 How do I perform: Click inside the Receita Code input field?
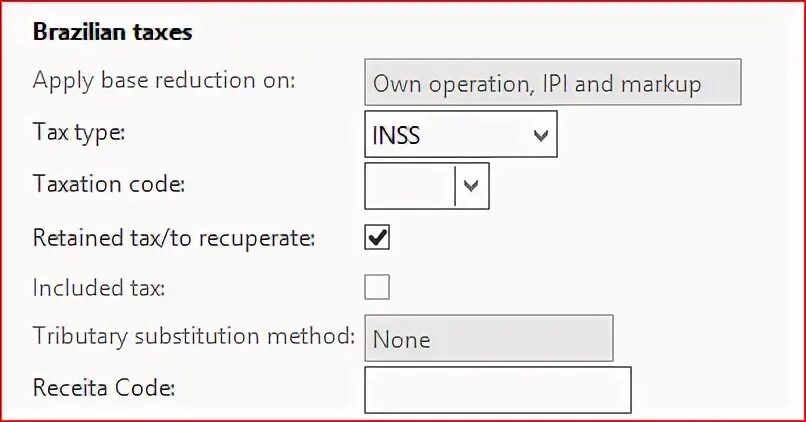click(497, 390)
